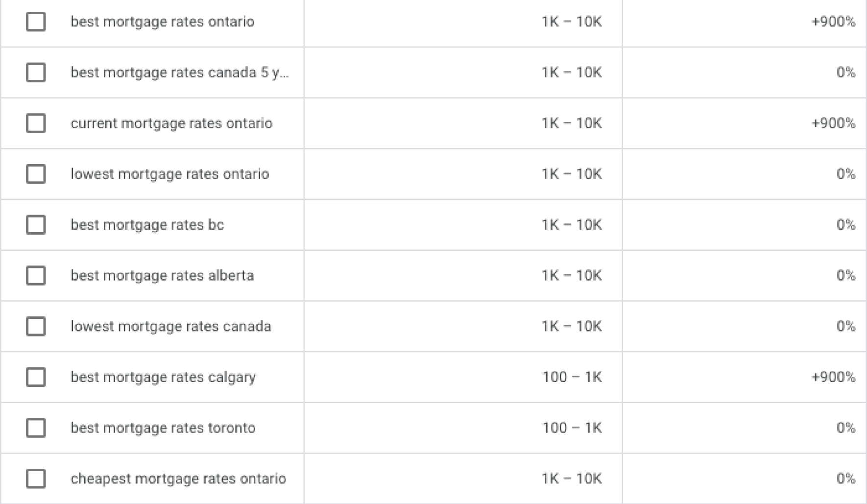Click the 'cheapest mortgage rates ontario' keyword
This screenshot has height=504, width=867.
(x=178, y=479)
